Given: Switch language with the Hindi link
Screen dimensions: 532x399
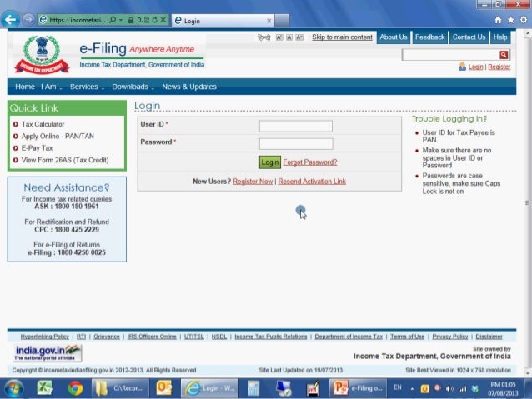Looking at the screenshot, I should point(263,37).
